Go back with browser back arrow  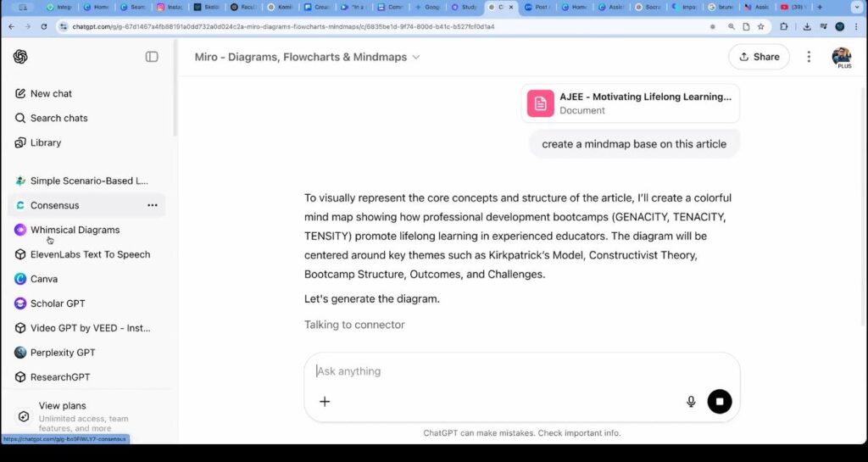[x=12, y=26]
